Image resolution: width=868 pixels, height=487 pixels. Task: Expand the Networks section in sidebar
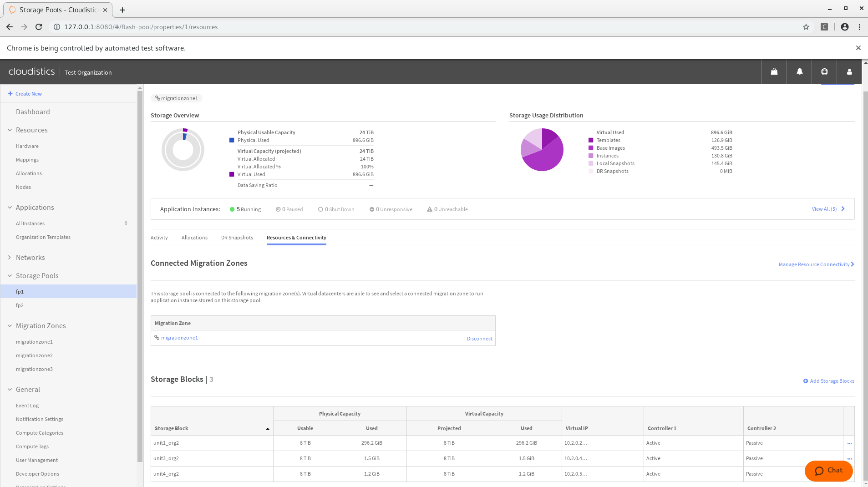(10, 258)
